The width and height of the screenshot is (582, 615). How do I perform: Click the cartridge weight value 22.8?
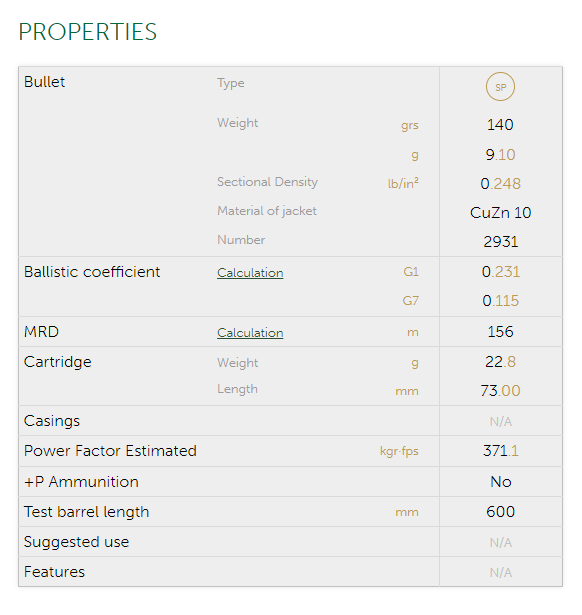pos(500,362)
